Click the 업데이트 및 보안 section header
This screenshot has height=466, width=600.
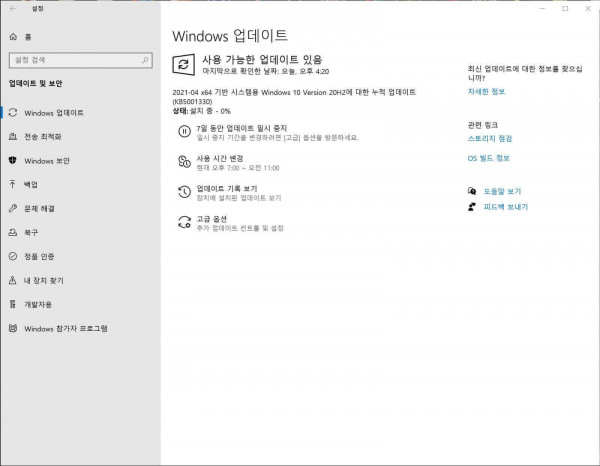pyautogui.click(x=36, y=83)
